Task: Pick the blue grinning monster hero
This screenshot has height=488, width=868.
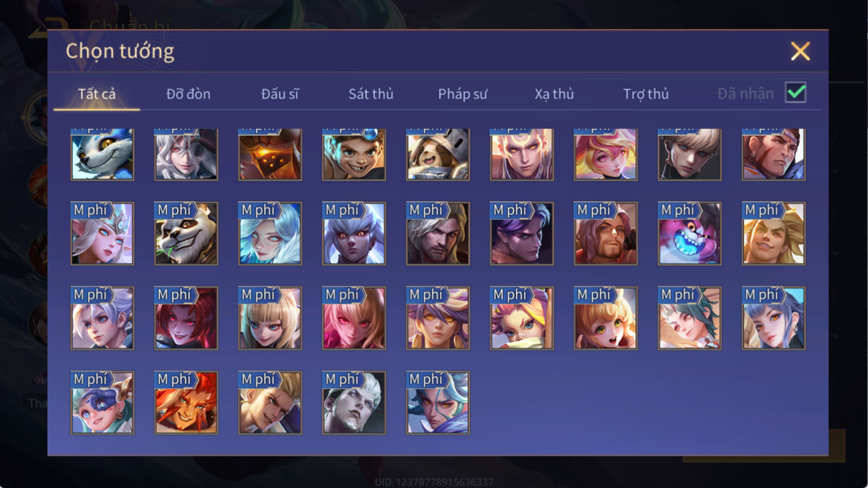Action: [690, 234]
